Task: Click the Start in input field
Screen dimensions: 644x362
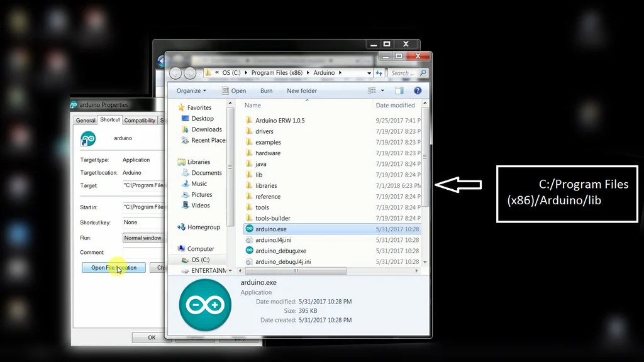Action: coord(143,207)
